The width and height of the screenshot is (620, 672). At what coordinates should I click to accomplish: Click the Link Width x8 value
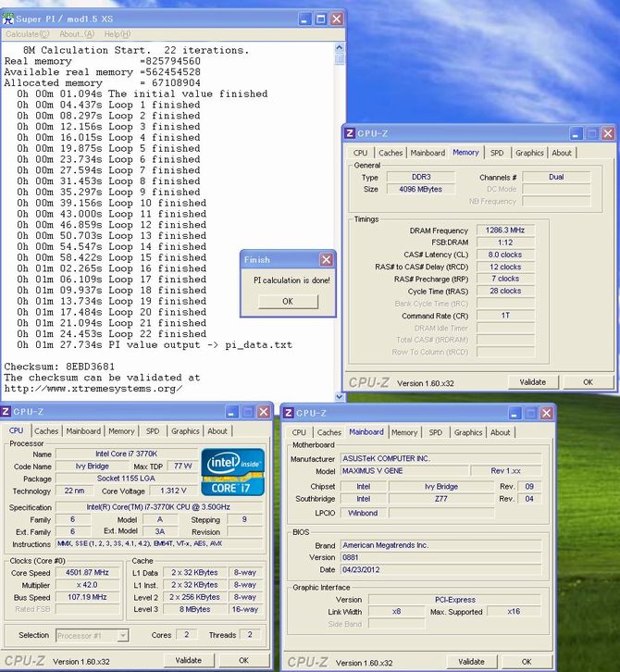pyautogui.click(x=396, y=612)
